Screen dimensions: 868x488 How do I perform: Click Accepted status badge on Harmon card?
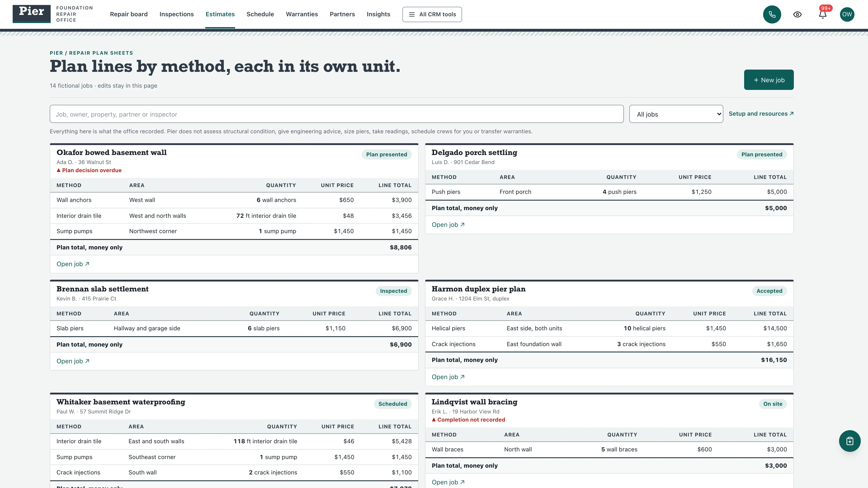pos(769,291)
